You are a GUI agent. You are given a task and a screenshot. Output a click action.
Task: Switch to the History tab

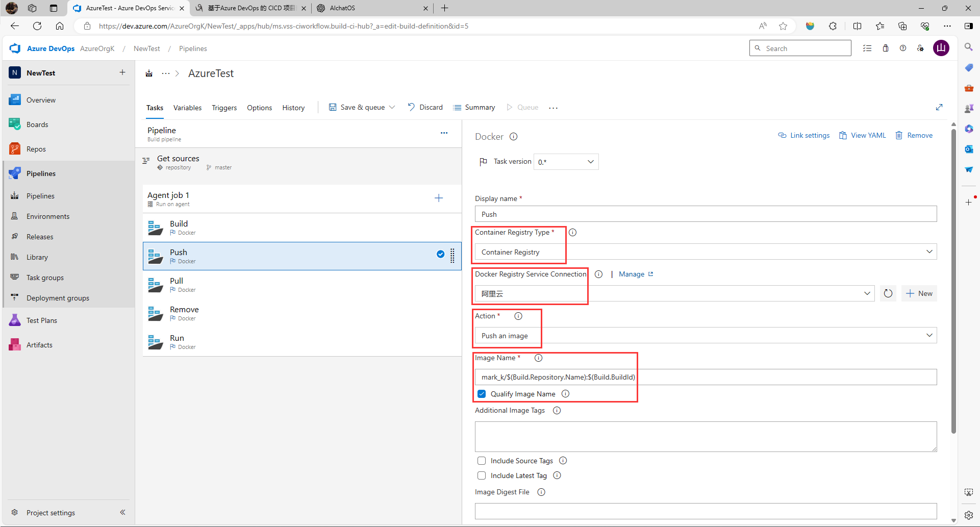tap(293, 108)
